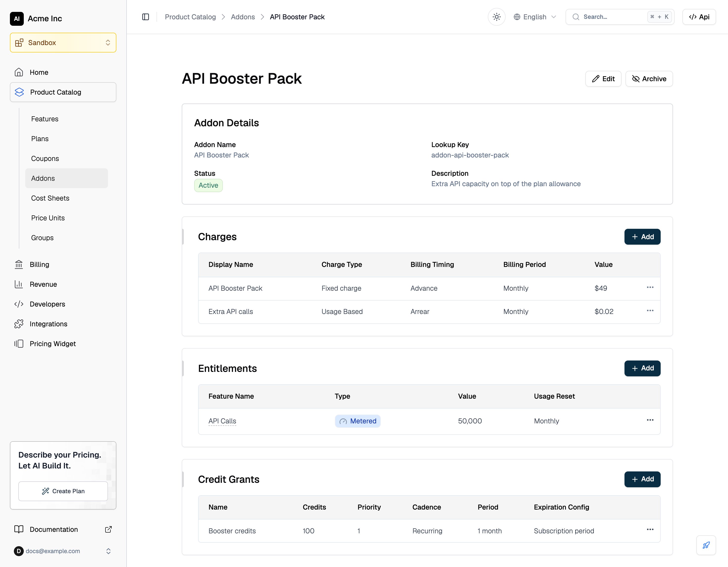Click the Billing bank icon
The width and height of the screenshot is (728, 567).
[x=19, y=265]
